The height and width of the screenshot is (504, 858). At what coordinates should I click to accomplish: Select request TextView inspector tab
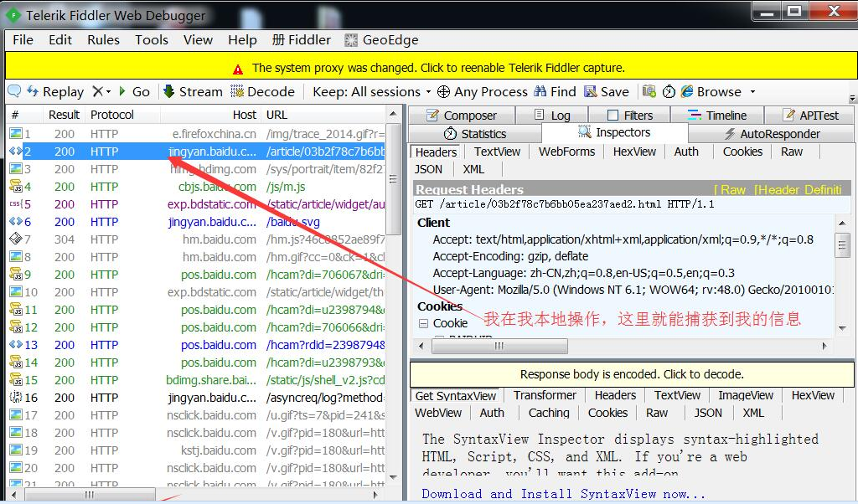pyautogui.click(x=497, y=152)
